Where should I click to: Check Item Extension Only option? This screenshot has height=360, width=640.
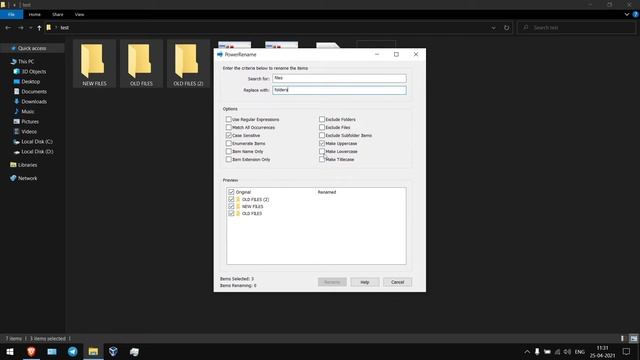[229, 159]
